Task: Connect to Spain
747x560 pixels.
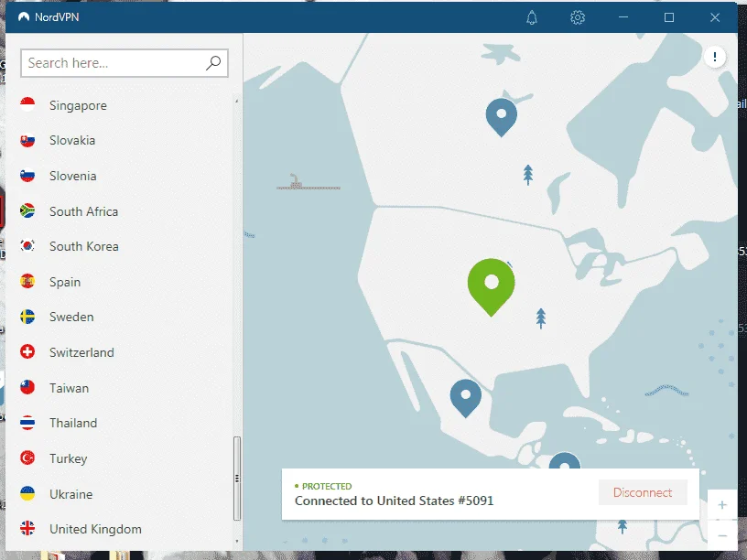Action: click(x=65, y=282)
